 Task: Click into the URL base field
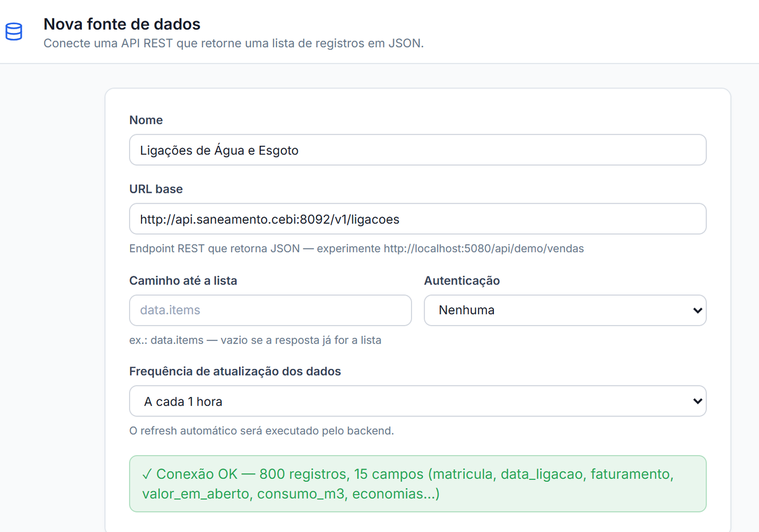tap(417, 219)
